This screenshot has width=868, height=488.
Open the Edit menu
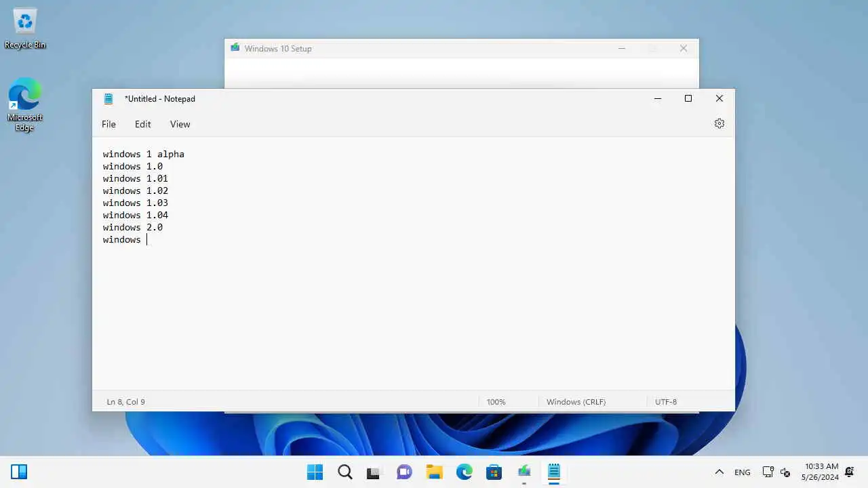142,124
